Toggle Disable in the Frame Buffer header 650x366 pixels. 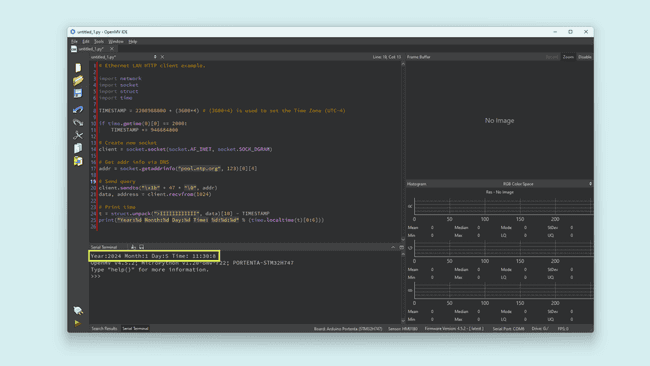[585, 57]
